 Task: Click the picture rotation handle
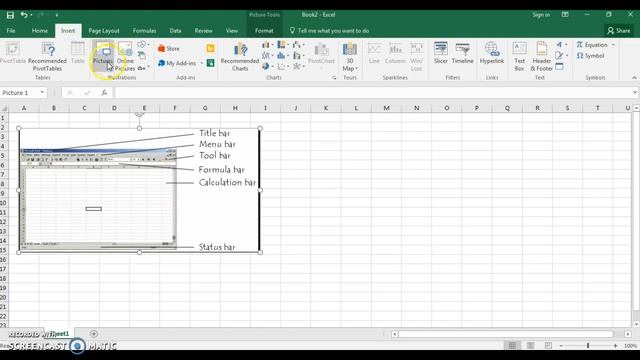[x=140, y=115]
